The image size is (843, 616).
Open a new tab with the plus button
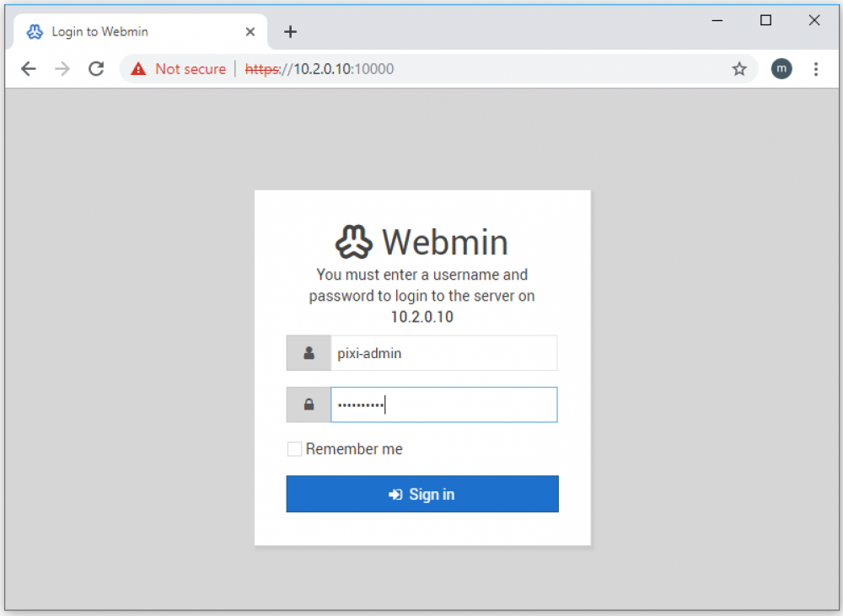290,32
